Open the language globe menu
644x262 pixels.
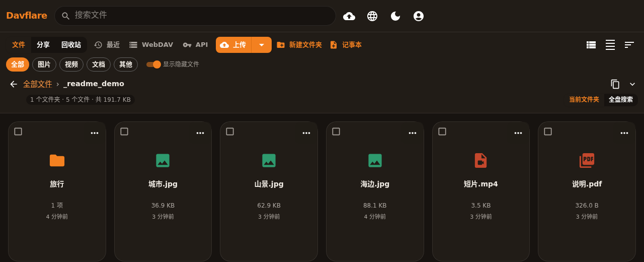(372, 16)
